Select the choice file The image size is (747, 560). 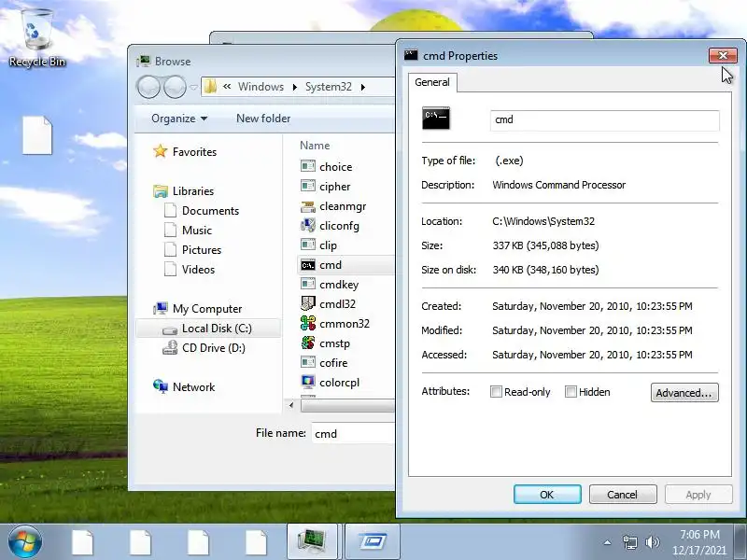tap(336, 167)
